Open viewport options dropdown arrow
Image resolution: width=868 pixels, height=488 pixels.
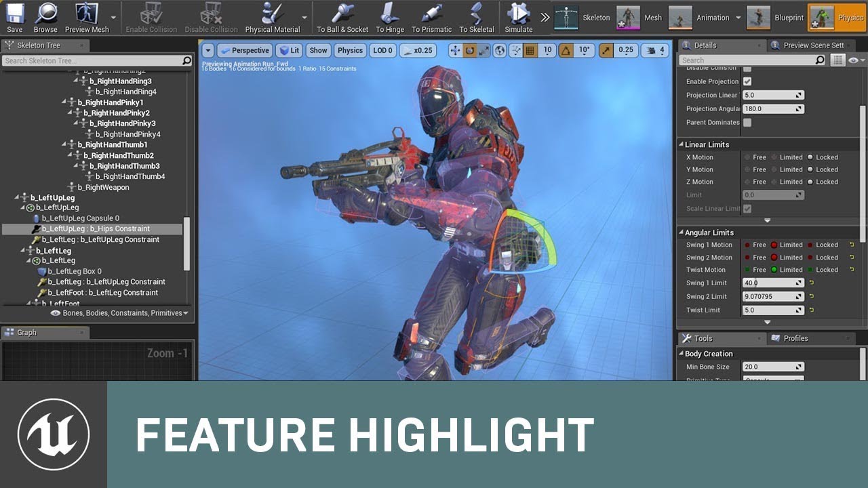point(208,50)
